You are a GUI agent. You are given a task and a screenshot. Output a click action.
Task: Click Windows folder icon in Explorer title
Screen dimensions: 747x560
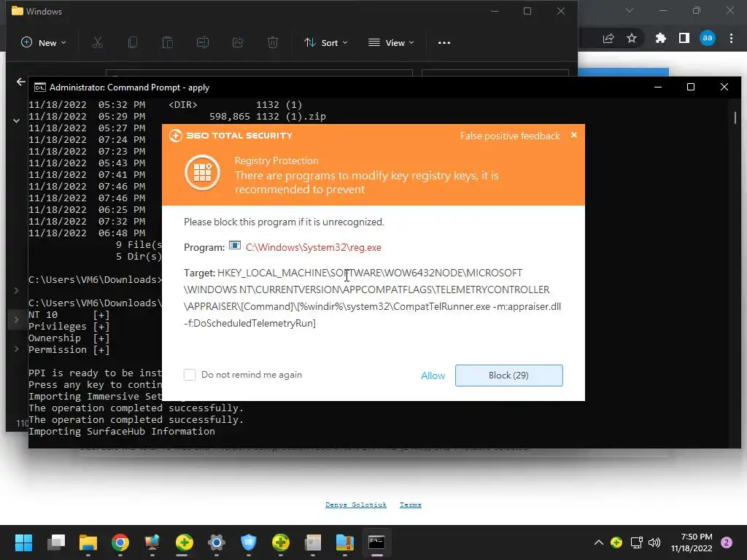click(18, 10)
